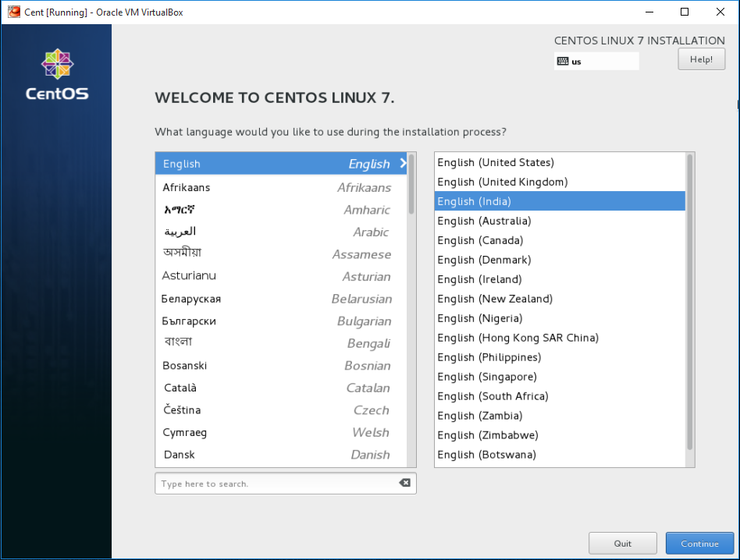Choose Asturianu language
The image size is (740, 560).
pos(281,276)
